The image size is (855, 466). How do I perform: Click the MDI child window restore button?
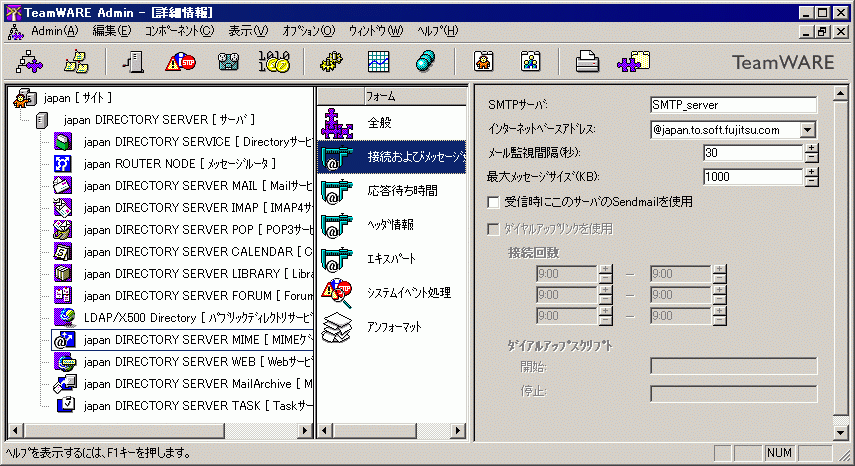point(822,32)
